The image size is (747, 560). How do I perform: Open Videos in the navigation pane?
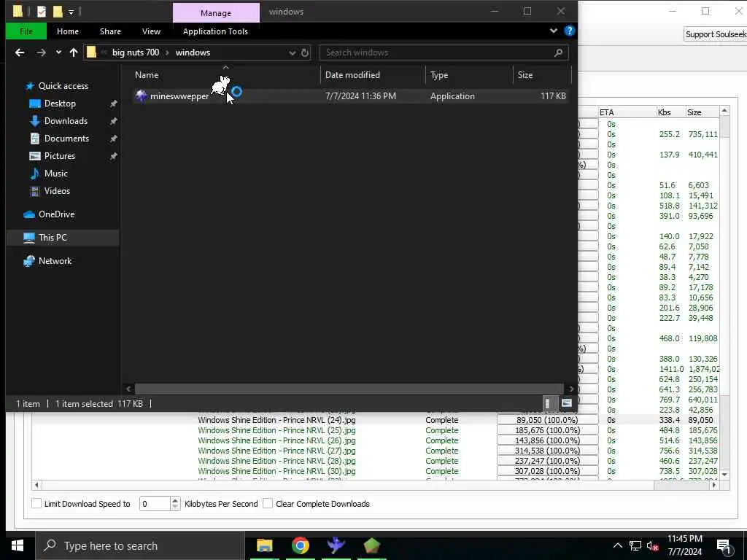(x=57, y=191)
